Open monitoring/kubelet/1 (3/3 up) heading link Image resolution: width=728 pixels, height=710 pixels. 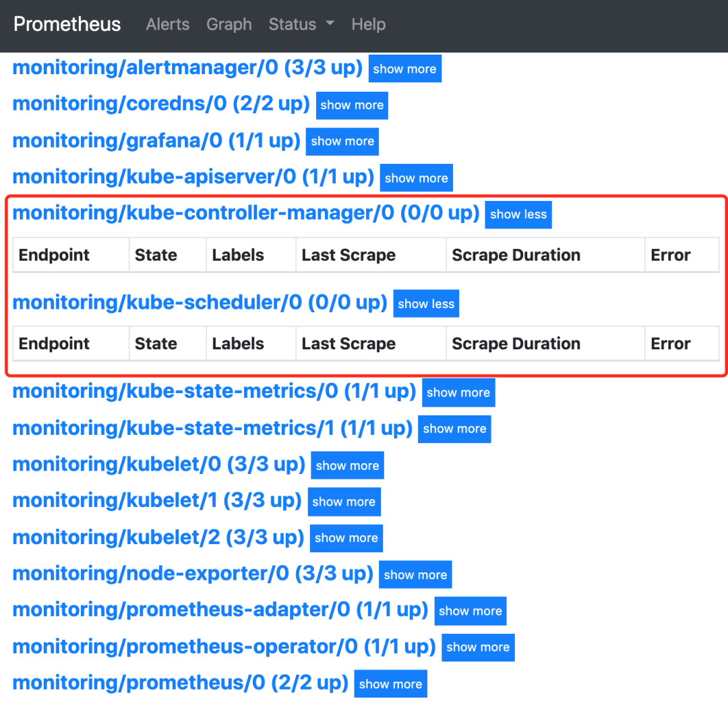157,500
